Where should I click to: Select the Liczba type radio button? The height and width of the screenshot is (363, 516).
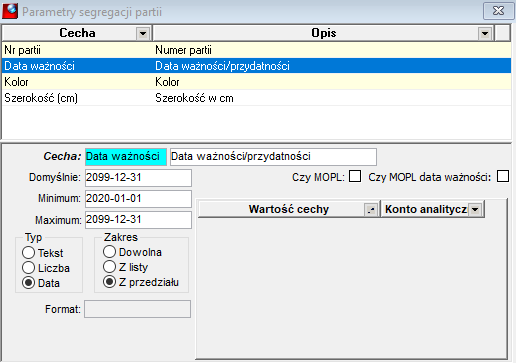click(x=28, y=268)
